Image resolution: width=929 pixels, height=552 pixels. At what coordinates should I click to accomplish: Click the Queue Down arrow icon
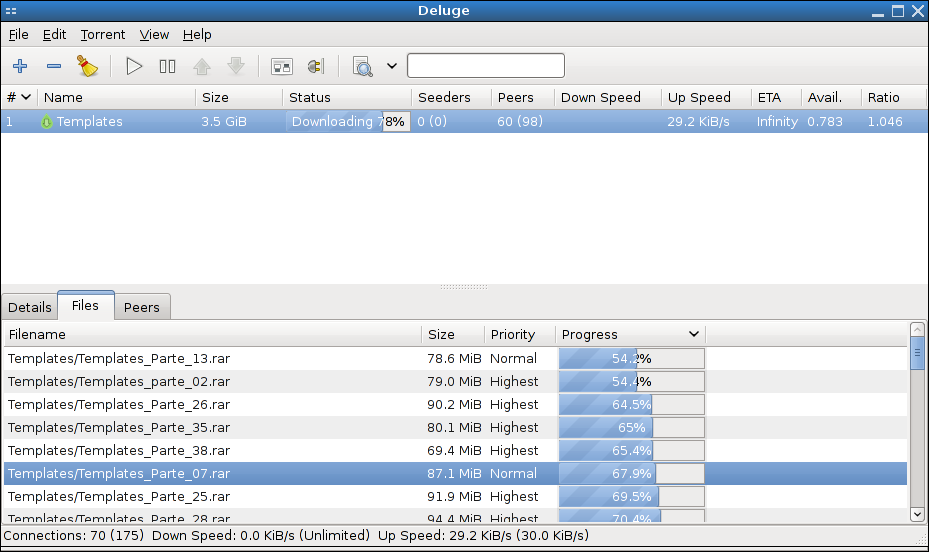point(236,67)
